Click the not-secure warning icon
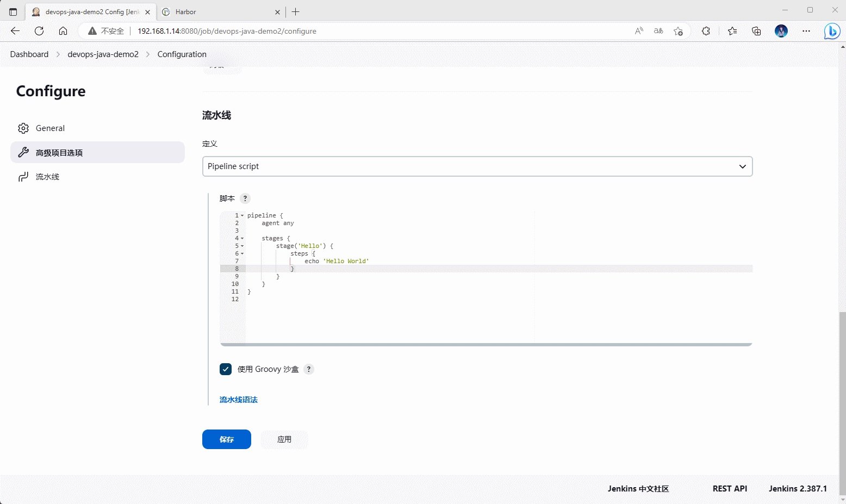The image size is (846, 504). click(92, 31)
